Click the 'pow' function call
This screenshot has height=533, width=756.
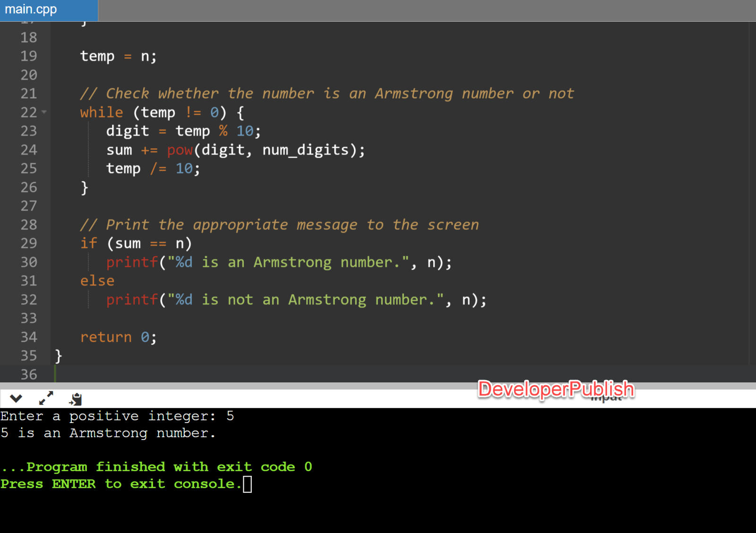(x=180, y=151)
